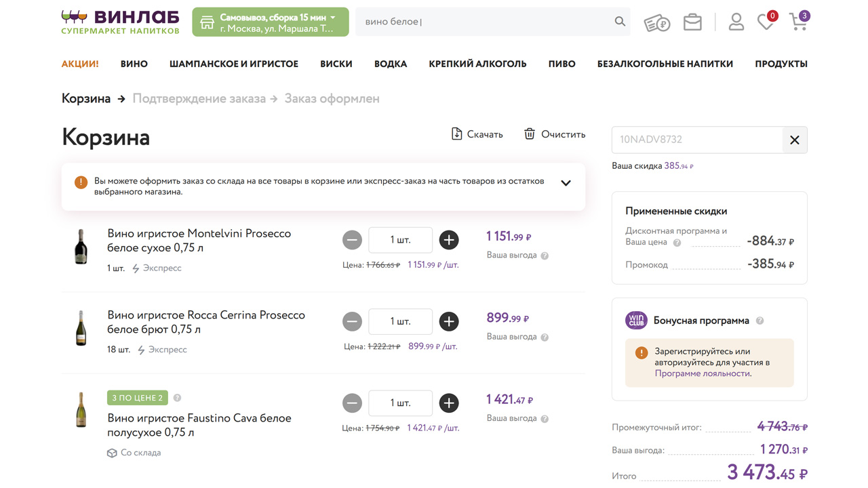Decrease quantity of Rocca Cerrina Prosecco
The width and height of the screenshot is (868, 488).
tap(352, 321)
